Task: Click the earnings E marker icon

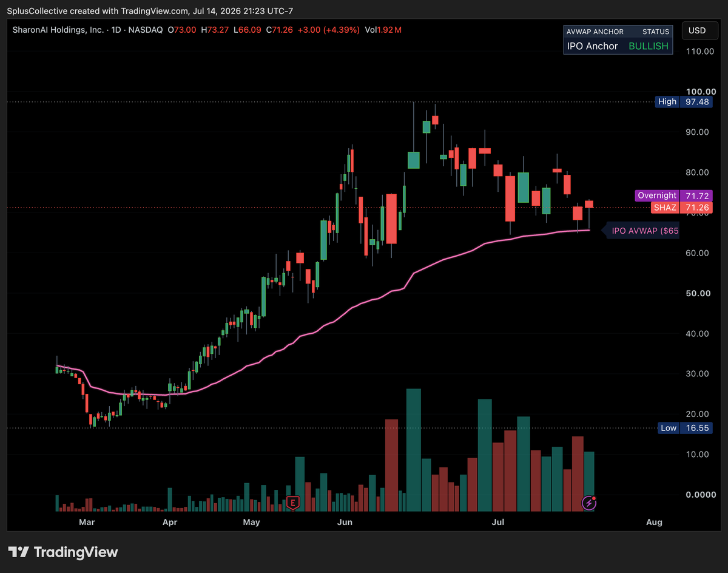Action: tap(293, 503)
